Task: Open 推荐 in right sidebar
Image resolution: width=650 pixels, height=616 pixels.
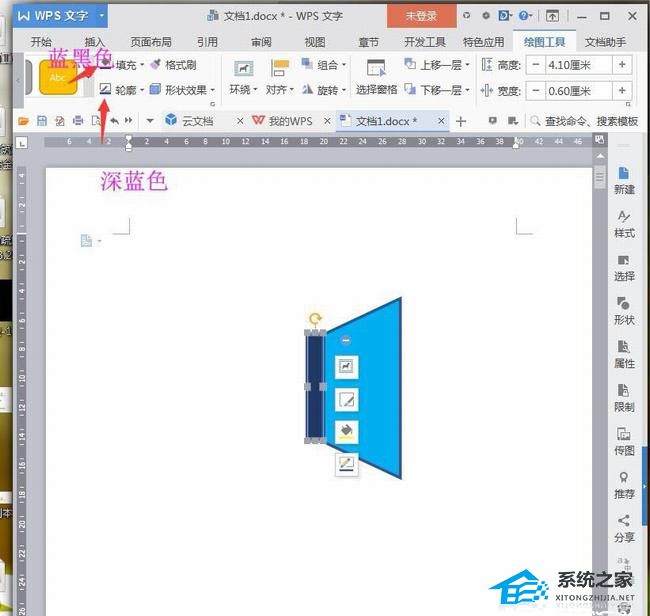Action: tap(624, 485)
